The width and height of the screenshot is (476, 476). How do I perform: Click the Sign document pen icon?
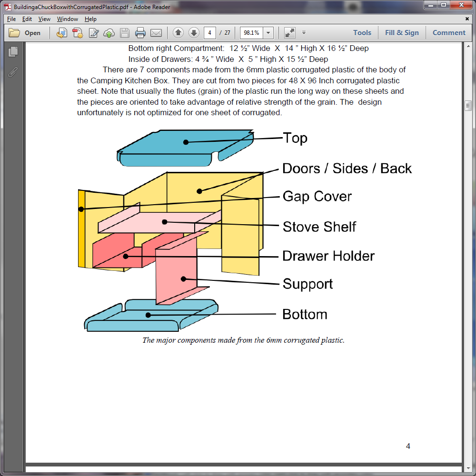[94, 33]
